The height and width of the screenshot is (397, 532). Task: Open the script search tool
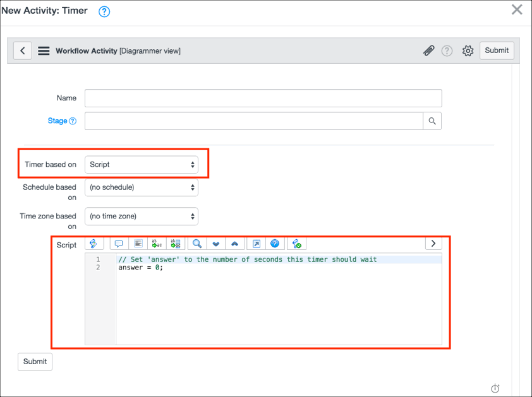click(x=196, y=243)
